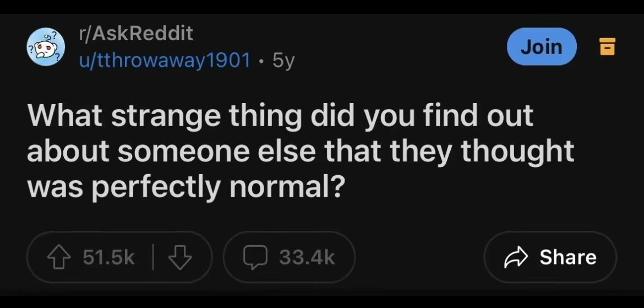This screenshot has width=644, height=308.
Task: Join the AskReddit community
Action: coord(541,47)
